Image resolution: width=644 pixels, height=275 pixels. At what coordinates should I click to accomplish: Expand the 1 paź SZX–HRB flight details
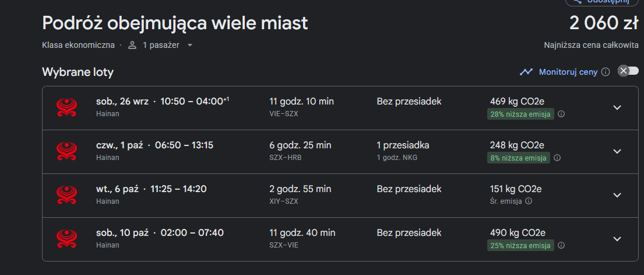617,151
